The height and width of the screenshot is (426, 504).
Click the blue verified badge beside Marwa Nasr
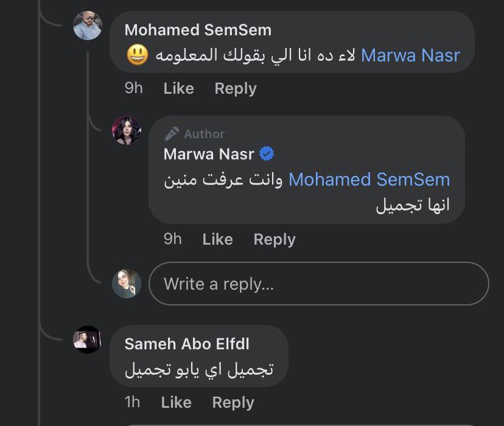(267, 154)
